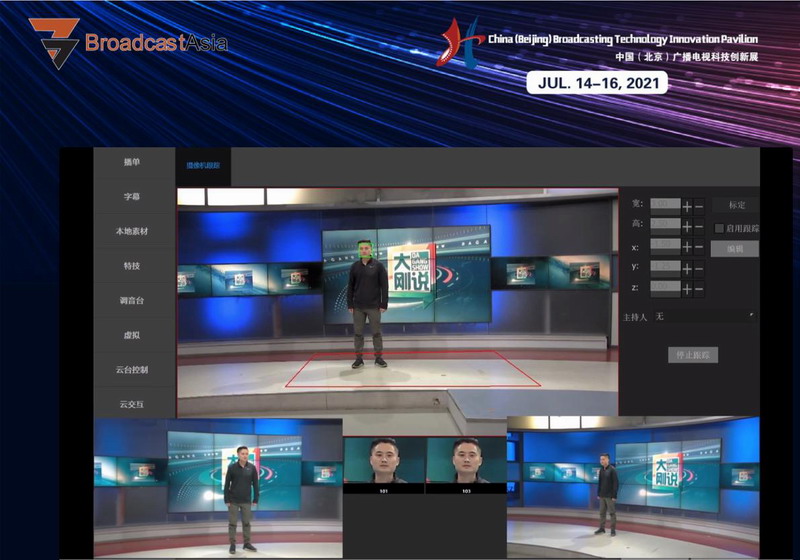Click the 宽 width value field

(665, 206)
